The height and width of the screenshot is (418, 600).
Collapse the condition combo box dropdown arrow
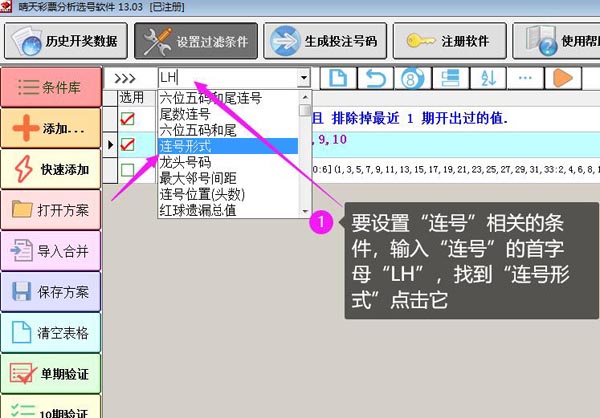pos(303,78)
